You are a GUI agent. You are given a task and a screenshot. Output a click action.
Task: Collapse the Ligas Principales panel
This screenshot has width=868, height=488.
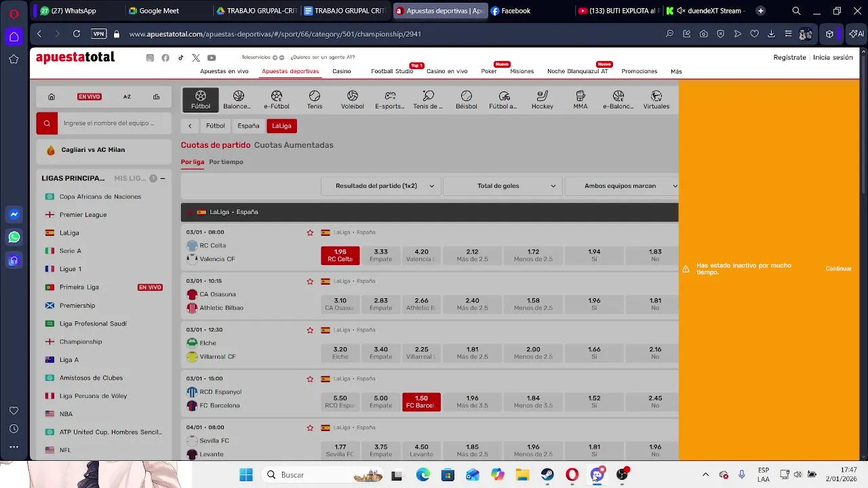point(163,178)
